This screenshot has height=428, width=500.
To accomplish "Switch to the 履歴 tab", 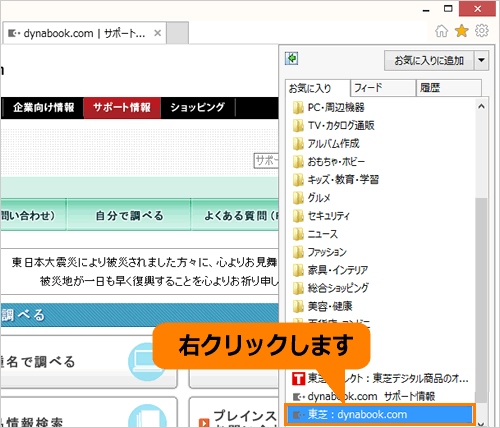I will tap(449, 88).
